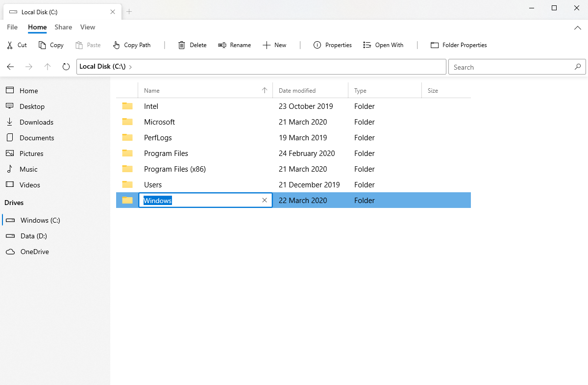Open the View tab
The width and height of the screenshot is (588, 385).
[88, 27]
